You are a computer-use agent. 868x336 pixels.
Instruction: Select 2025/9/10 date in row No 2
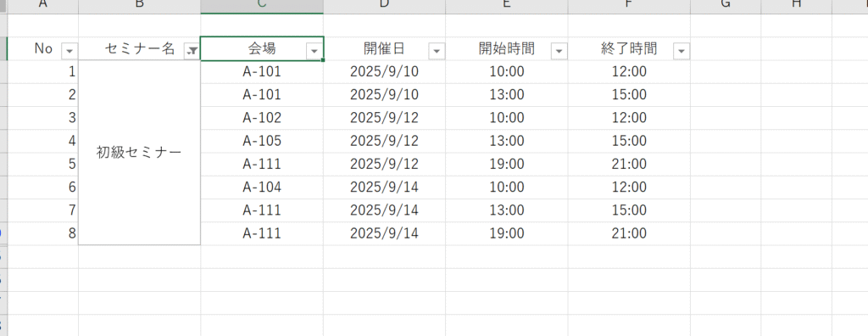click(x=384, y=95)
